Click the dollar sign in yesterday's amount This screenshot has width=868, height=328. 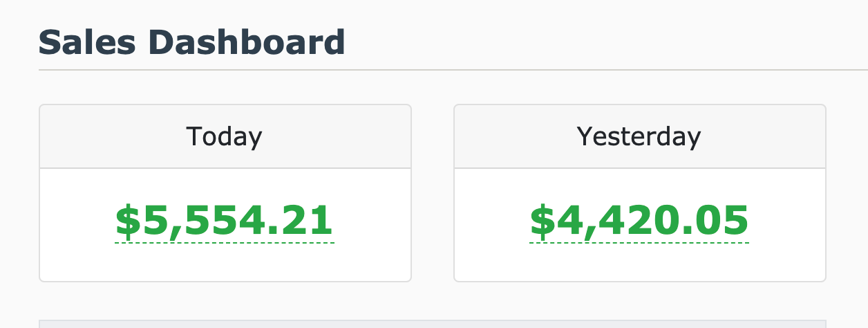pyautogui.click(x=542, y=221)
